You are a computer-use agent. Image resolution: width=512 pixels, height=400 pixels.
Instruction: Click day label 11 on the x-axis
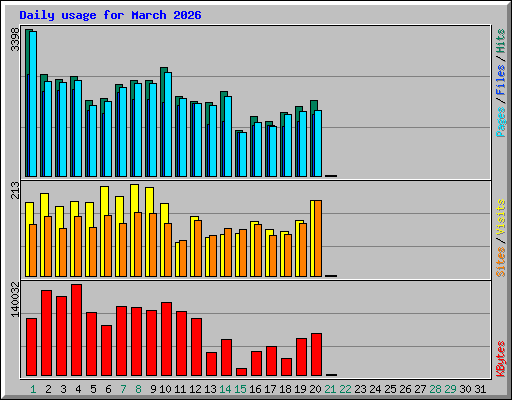click(180, 389)
